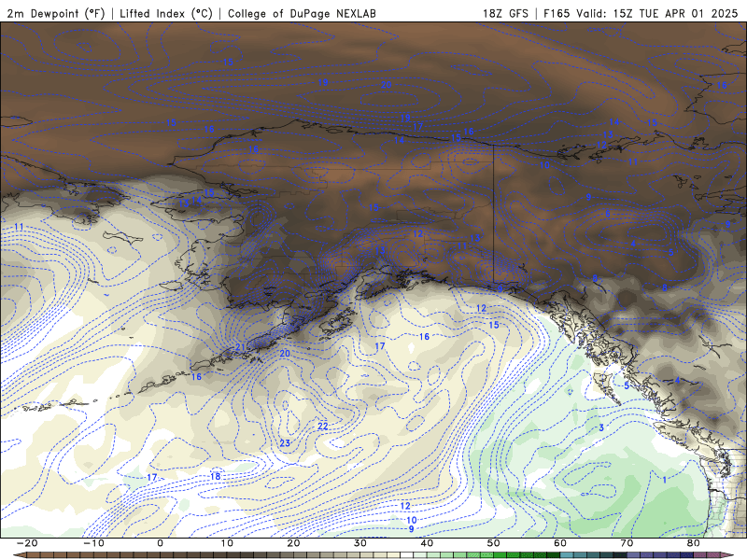Click the "40" color scale value
The width and height of the screenshot is (747, 560).
427,543
